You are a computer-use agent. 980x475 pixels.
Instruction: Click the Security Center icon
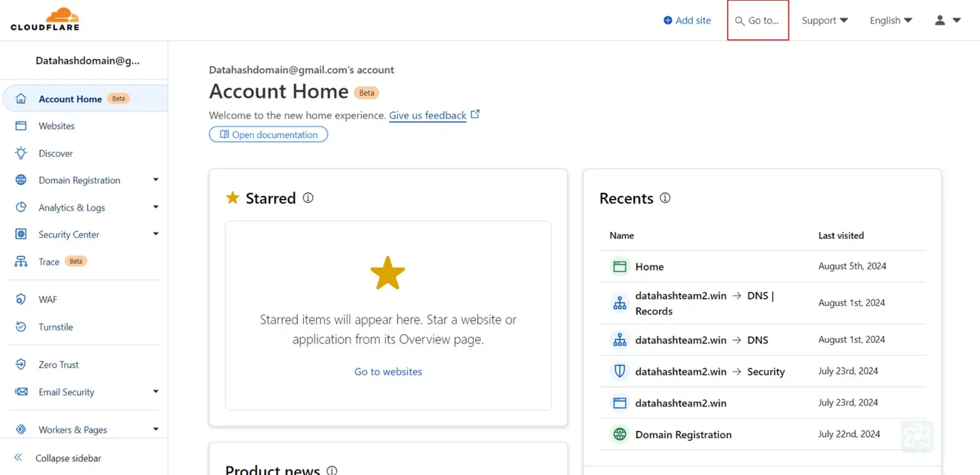[21, 234]
